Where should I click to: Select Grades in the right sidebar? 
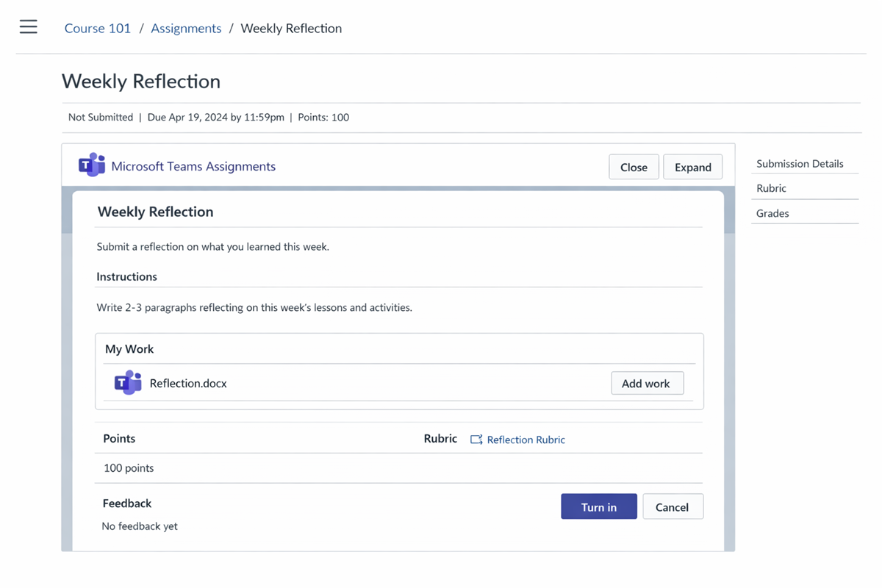(772, 213)
